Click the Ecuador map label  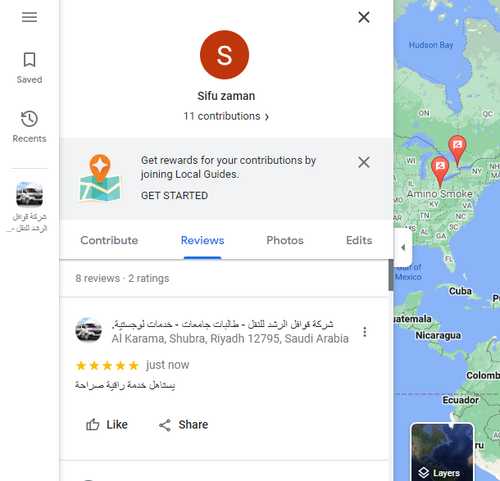tap(460, 400)
